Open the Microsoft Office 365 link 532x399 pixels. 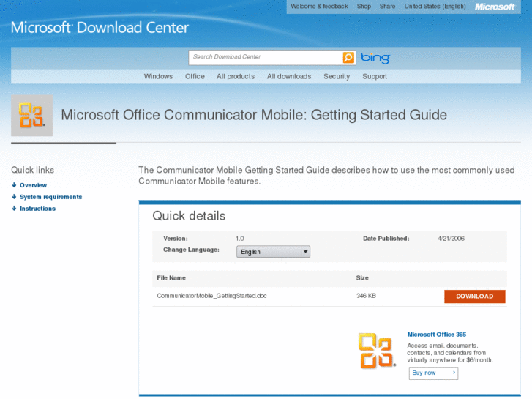[437, 335]
